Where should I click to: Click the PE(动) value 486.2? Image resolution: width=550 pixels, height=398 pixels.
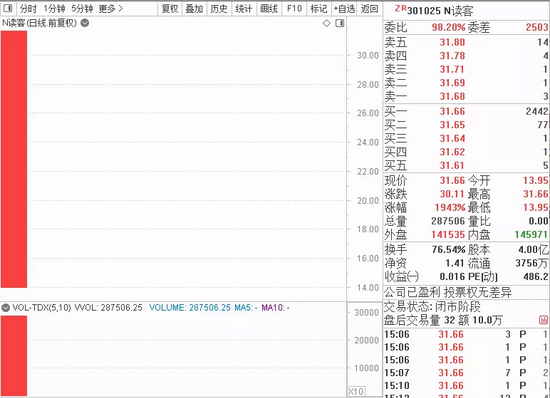point(536,277)
